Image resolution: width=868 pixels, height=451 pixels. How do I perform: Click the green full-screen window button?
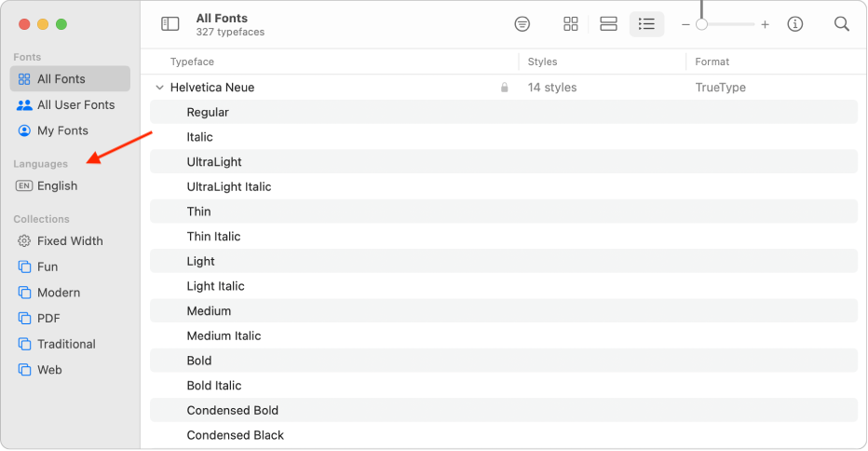[x=61, y=24]
